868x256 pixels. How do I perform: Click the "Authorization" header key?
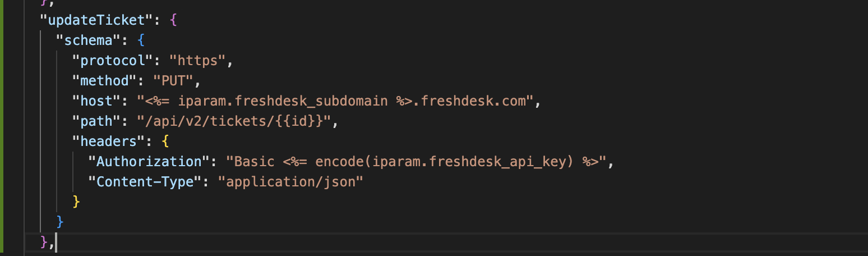(x=149, y=162)
